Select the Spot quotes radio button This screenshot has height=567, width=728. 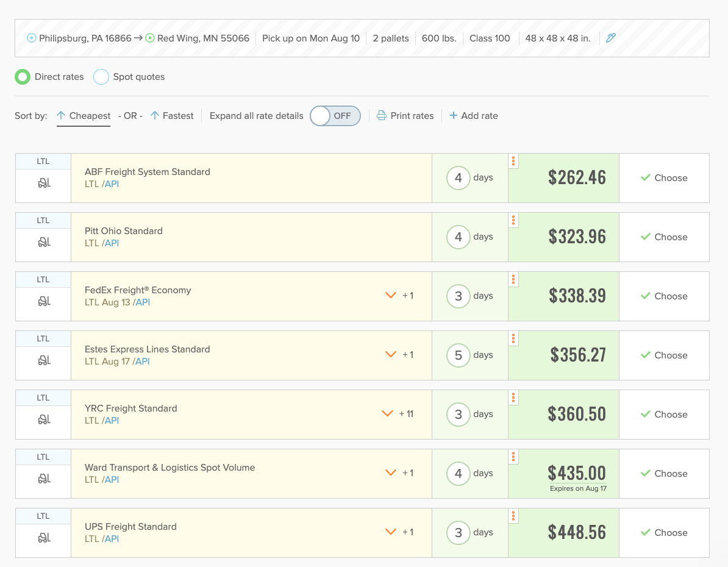tap(101, 77)
